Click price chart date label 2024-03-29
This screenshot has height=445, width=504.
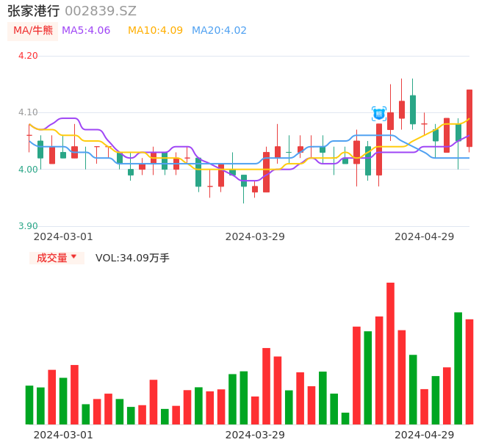pos(255,236)
